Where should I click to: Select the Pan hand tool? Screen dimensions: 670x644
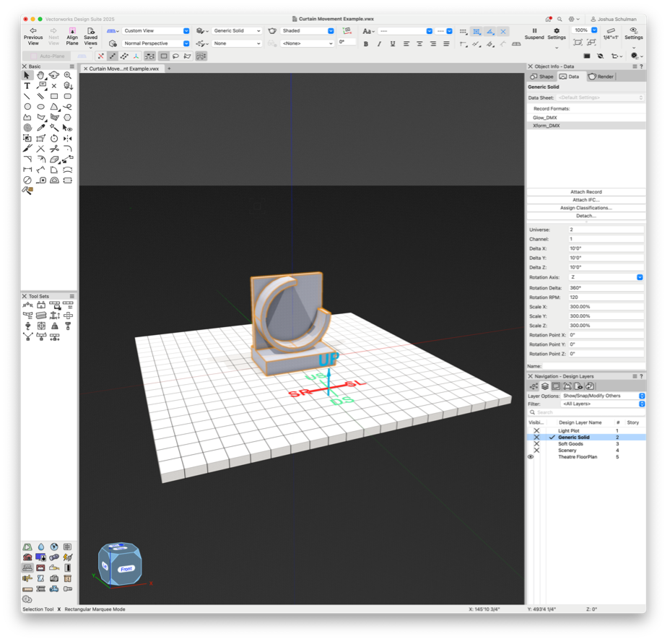40,75
